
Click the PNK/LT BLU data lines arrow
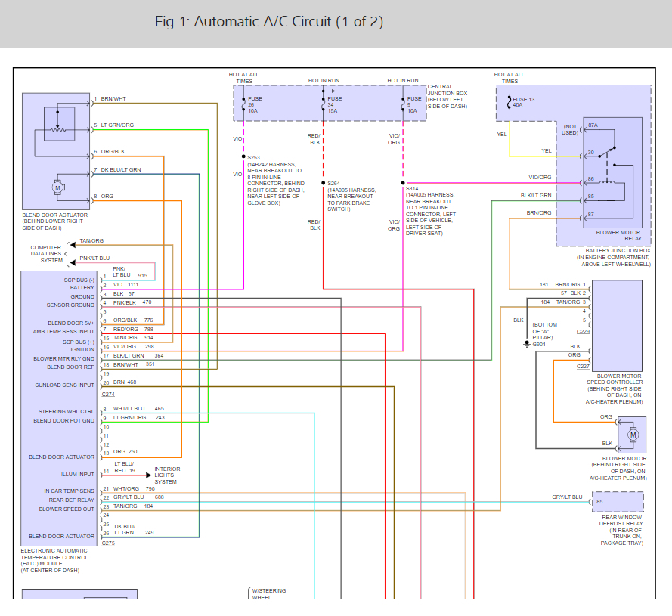(x=73, y=262)
